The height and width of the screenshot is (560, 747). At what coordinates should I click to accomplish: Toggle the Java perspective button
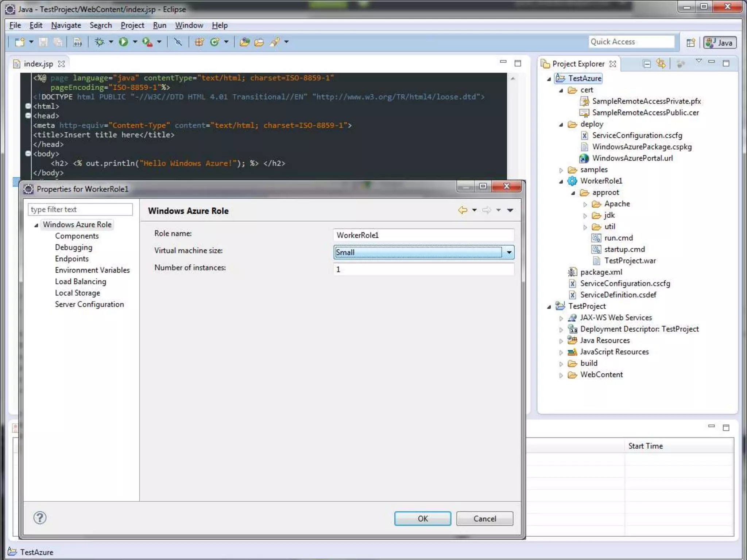tap(720, 42)
